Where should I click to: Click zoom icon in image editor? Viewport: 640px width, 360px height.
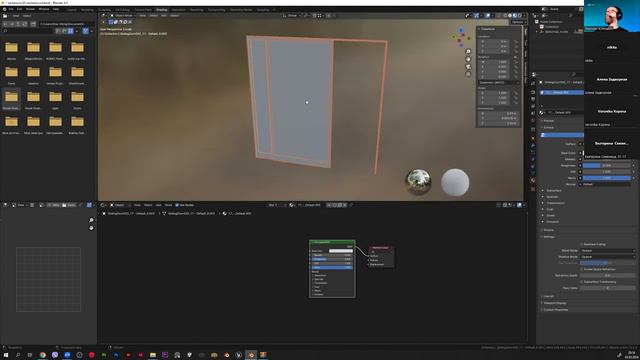[91, 220]
